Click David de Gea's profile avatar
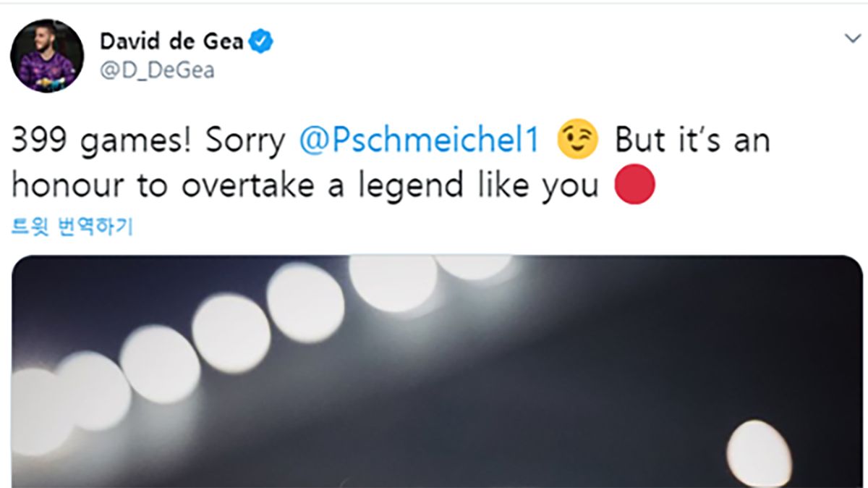The height and width of the screenshot is (488, 868). tap(48, 56)
